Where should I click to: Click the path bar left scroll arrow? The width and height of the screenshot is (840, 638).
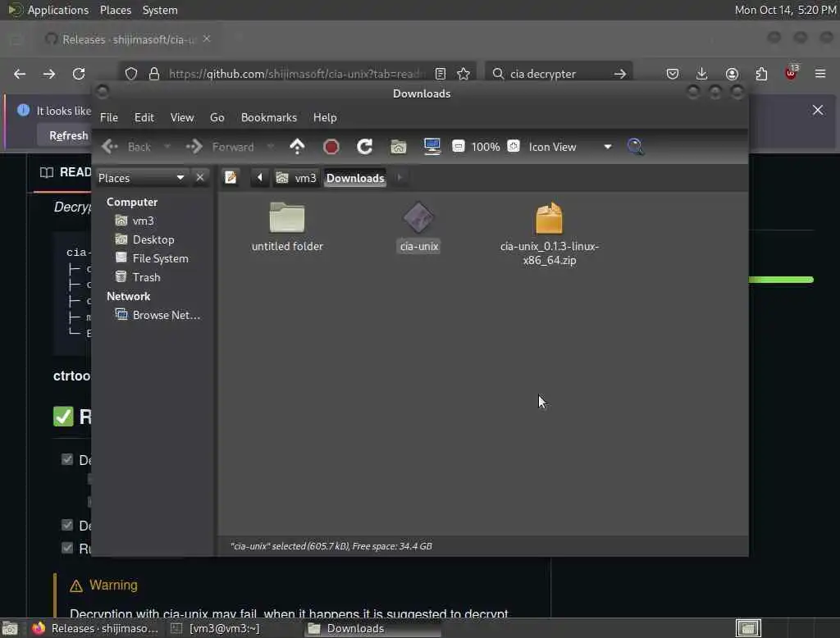(x=260, y=177)
